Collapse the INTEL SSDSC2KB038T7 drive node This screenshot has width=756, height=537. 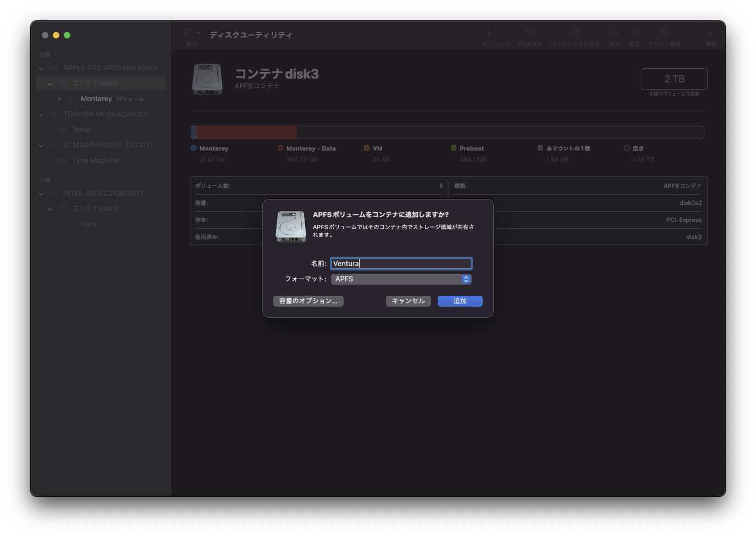41,193
